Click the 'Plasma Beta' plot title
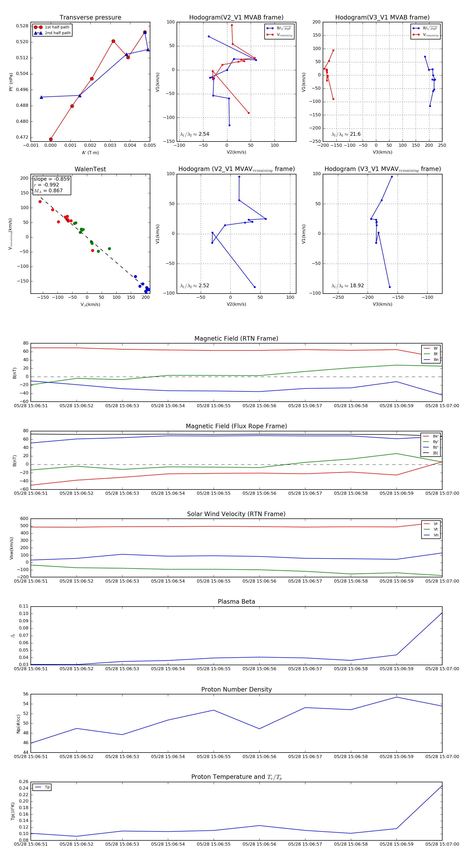The width and height of the screenshot is (473, 868). (236, 602)
